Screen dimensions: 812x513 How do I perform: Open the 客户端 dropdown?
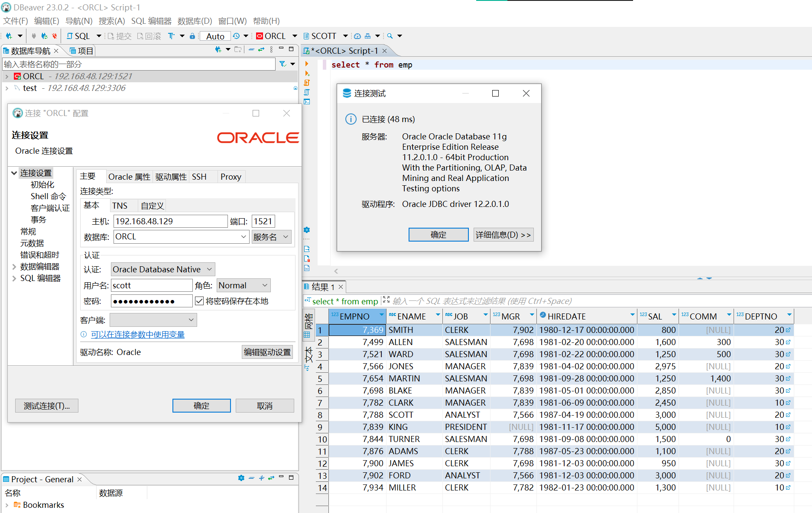153,320
